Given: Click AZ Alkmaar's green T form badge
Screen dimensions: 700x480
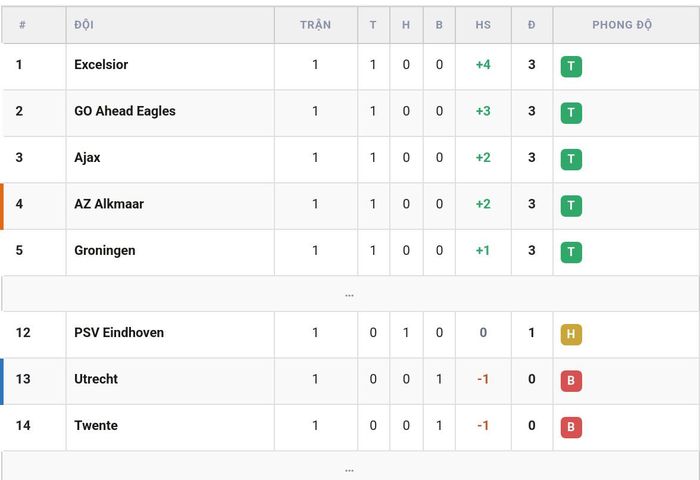Looking at the screenshot, I should 571,206.
